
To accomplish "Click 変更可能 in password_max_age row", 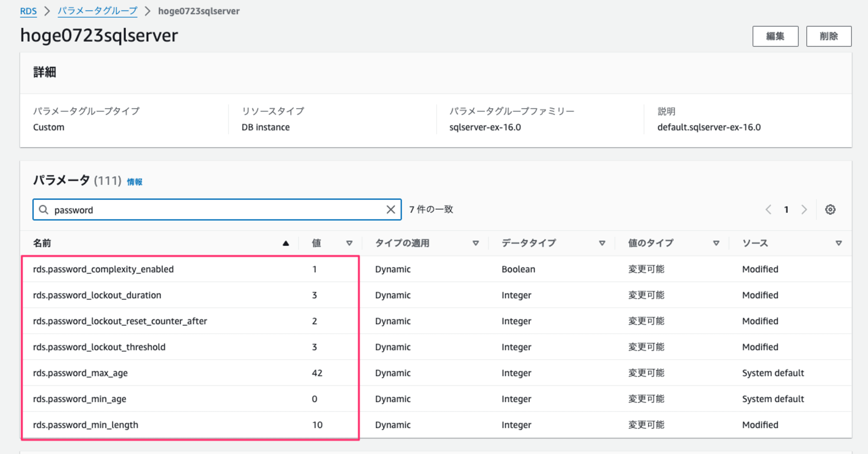I will 646,373.
